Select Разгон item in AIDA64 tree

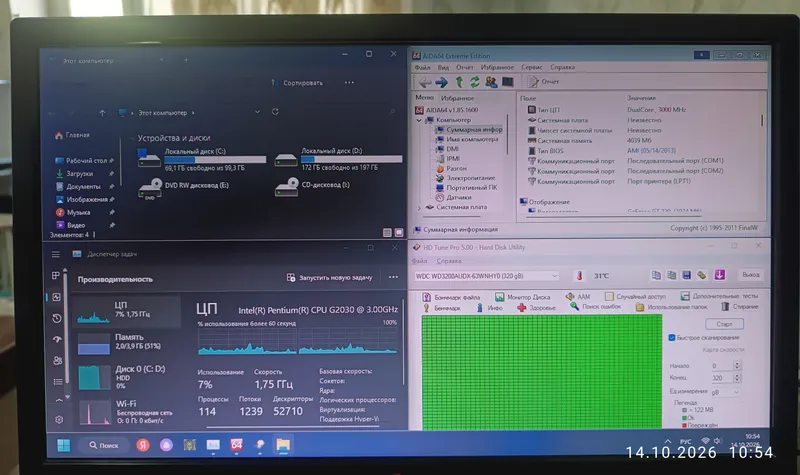point(451,168)
